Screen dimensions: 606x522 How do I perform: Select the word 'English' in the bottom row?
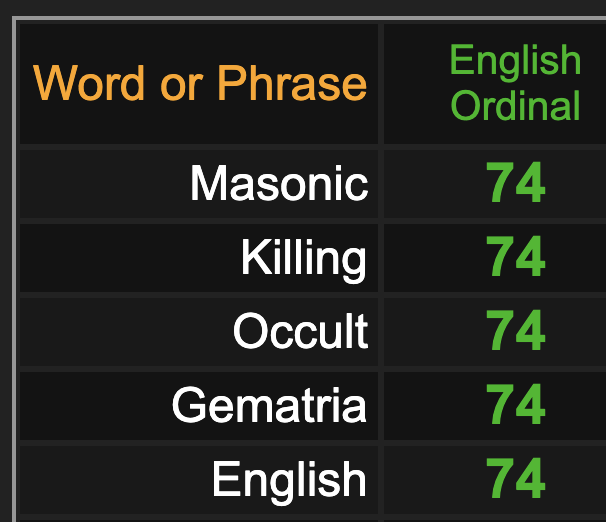pos(289,480)
